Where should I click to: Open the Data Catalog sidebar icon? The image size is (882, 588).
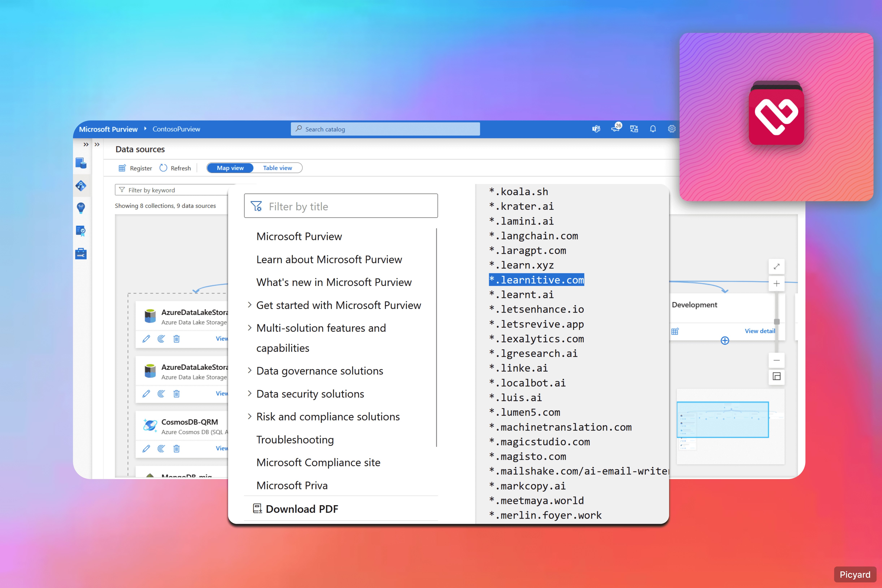coord(81,163)
